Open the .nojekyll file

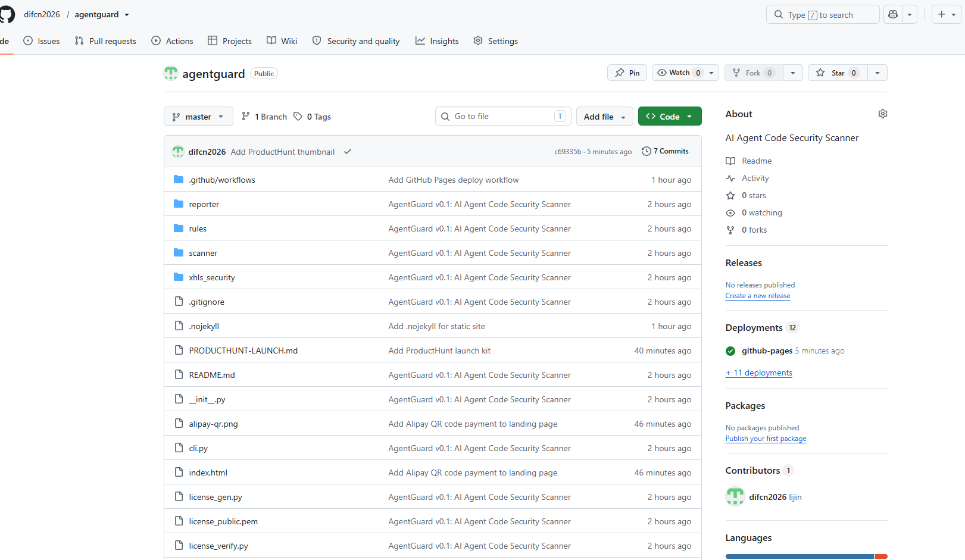click(x=204, y=326)
